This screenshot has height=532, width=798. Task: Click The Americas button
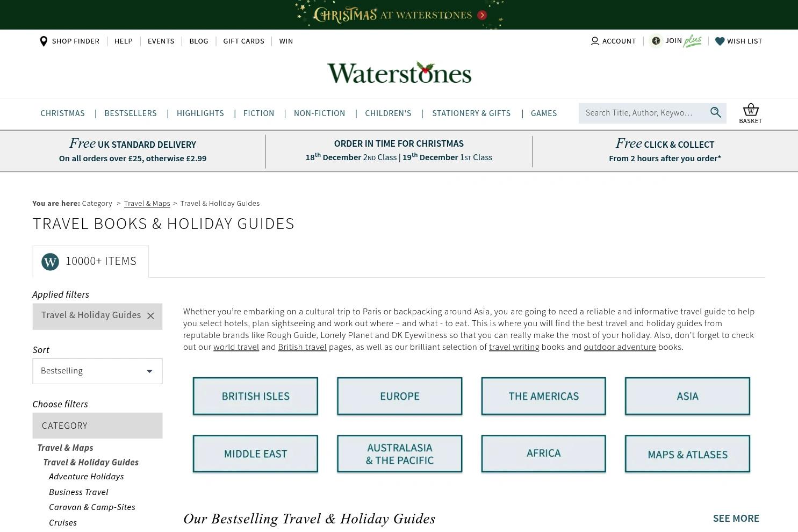click(543, 396)
